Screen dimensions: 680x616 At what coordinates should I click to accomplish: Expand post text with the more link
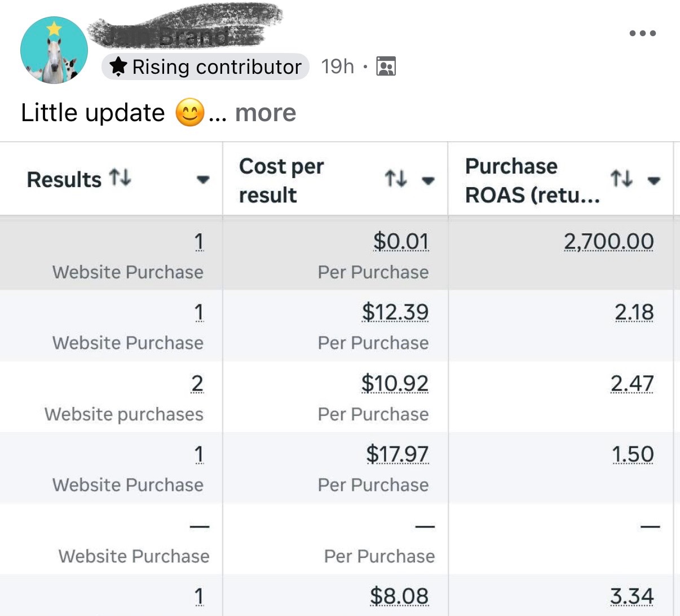[265, 113]
